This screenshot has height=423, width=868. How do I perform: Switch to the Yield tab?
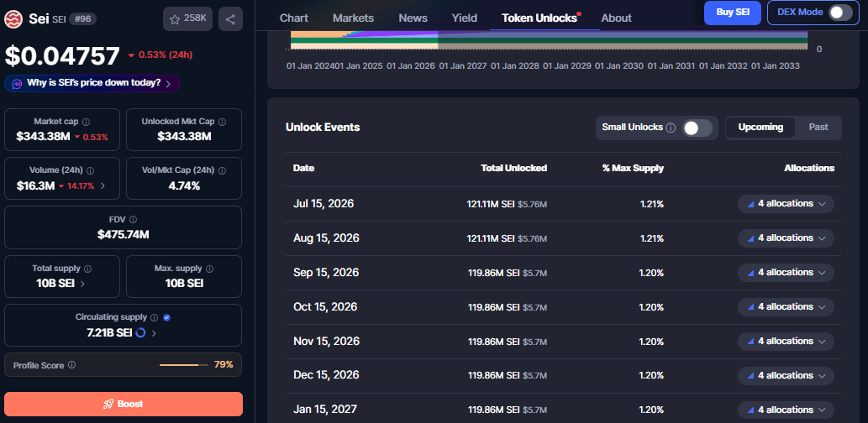pos(465,18)
